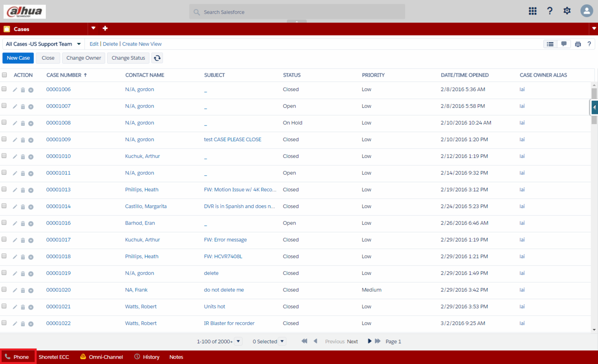Open the user profile avatar
598x364 pixels.
pyautogui.click(x=586, y=11)
